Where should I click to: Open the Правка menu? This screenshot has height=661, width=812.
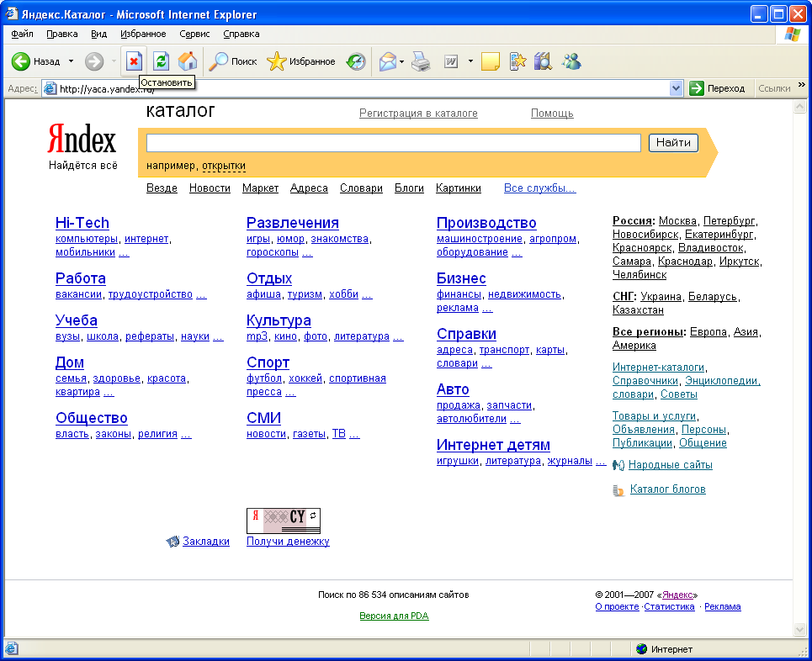(62, 34)
